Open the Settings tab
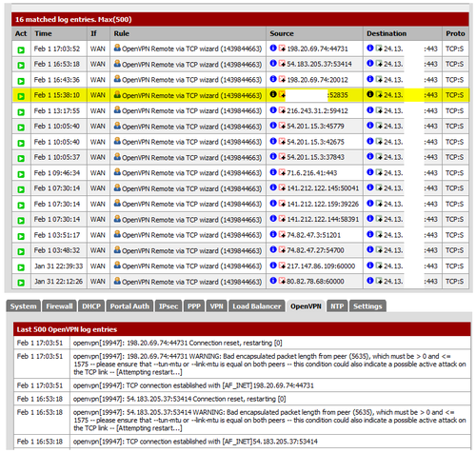The height and width of the screenshot is (453, 476). 367,306
